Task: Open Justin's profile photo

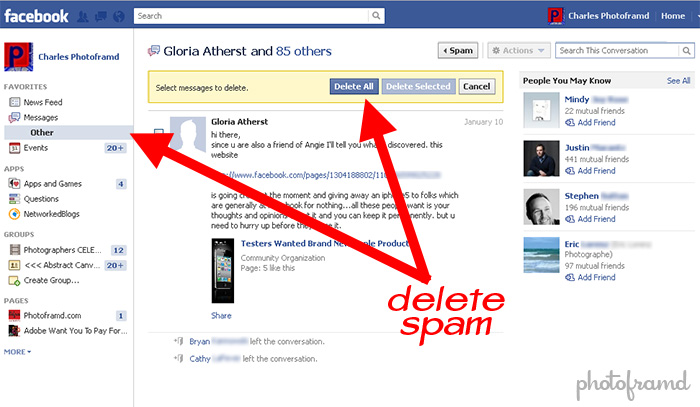Action: [x=541, y=158]
